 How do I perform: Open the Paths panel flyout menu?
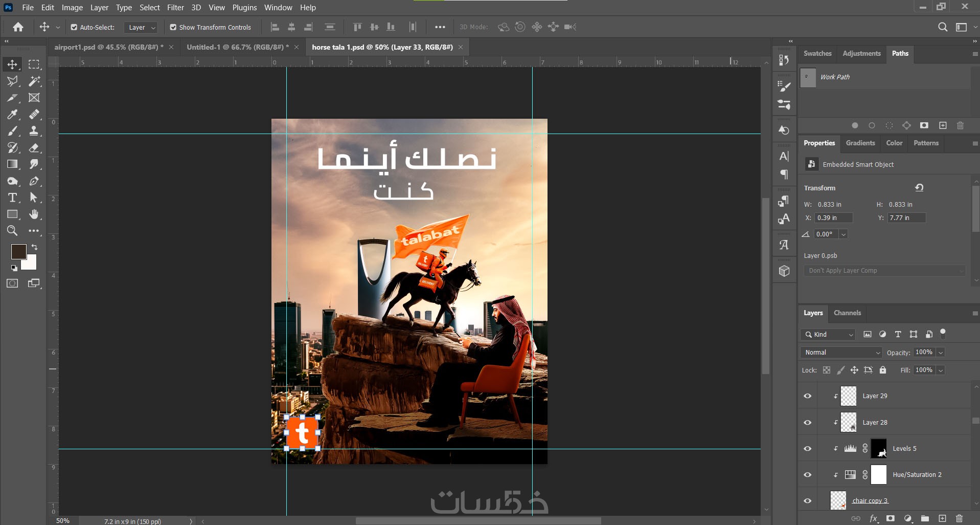(x=975, y=54)
